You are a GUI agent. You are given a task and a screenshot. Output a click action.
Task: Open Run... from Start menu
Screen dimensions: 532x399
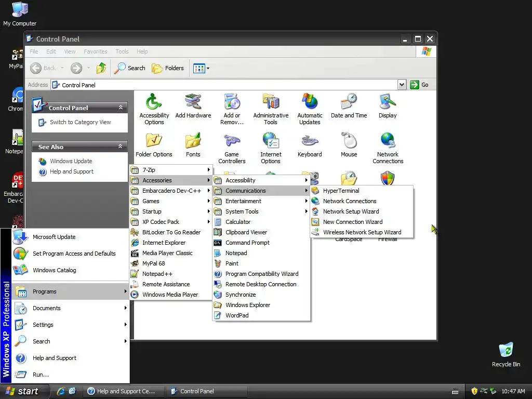pyautogui.click(x=71, y=375)
